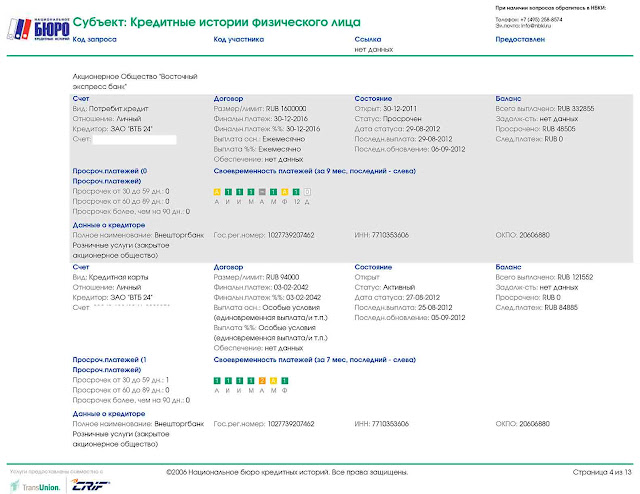Image resolution: width=640 pixels, height=494 pixels.
Task: Click the Код участника header
Action: [239, 39]
